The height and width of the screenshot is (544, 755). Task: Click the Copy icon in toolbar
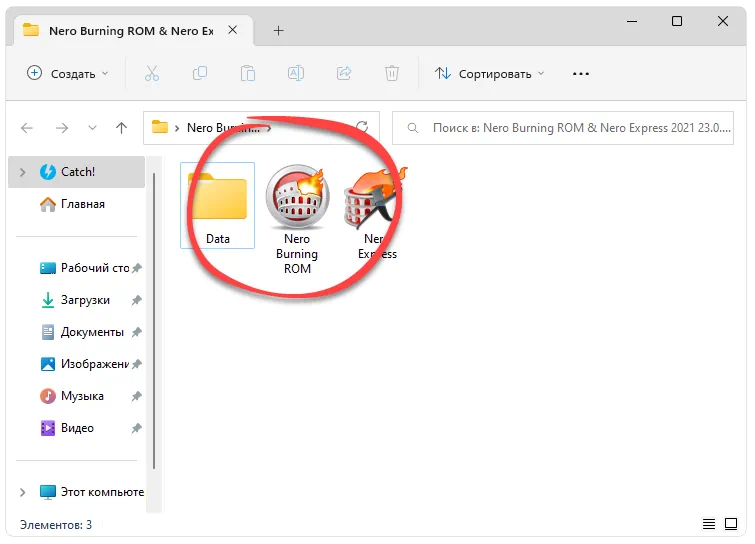pos(200,74)
